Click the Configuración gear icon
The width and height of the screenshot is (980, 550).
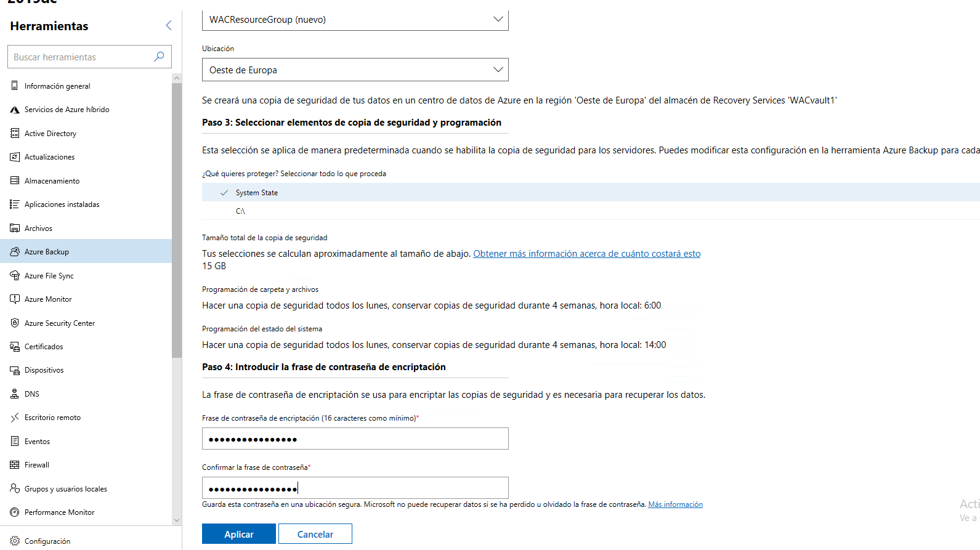pyautogui.click(x=15, y=541)
